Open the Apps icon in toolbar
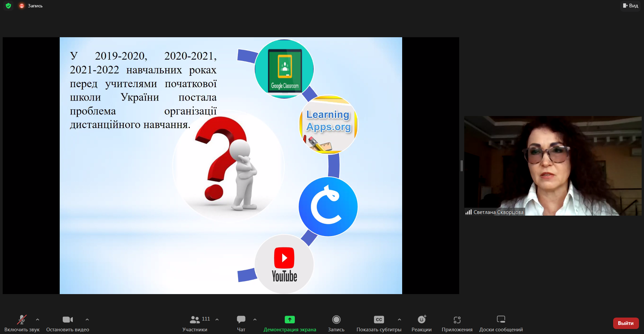 point(457,320)
